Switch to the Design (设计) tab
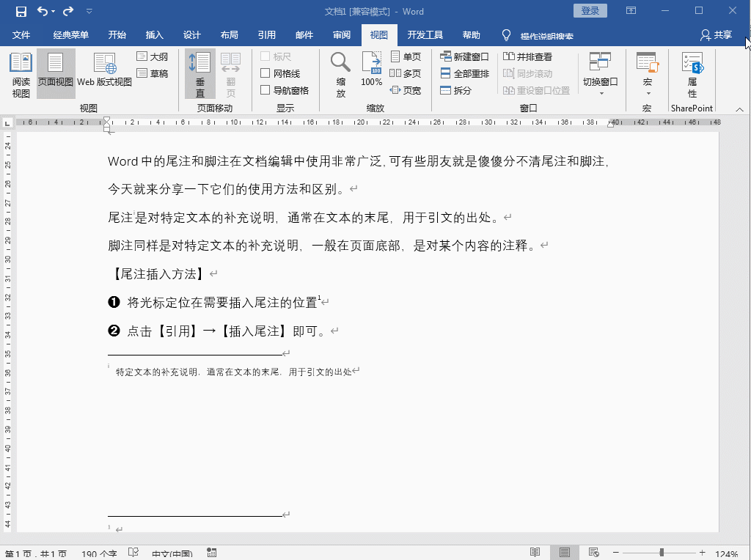This screenshot has width=751, height=560. [x=191, y=35]
